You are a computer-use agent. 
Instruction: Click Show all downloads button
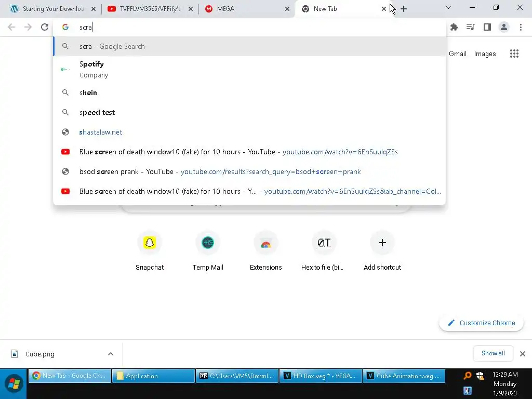coord(493,353)
